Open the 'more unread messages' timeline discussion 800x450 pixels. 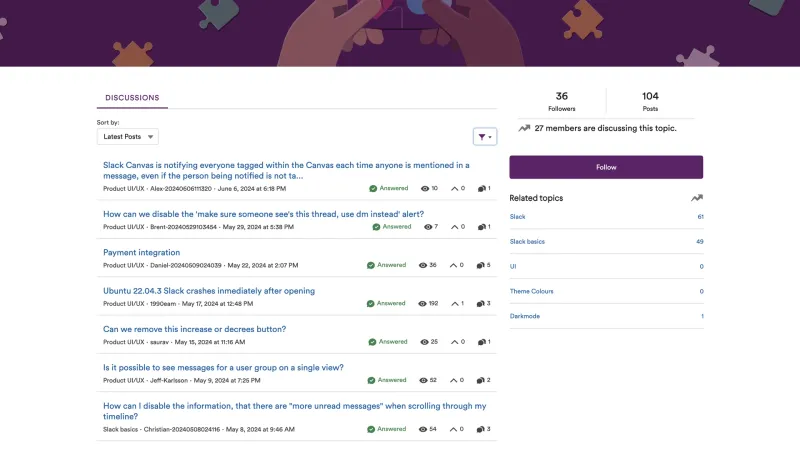294,411
